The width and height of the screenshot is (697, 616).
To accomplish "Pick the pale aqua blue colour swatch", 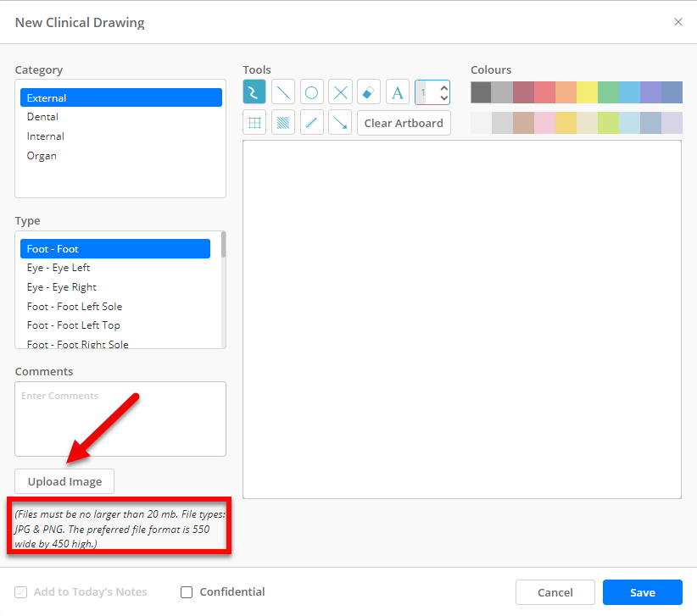I will (x=629, y=123).
